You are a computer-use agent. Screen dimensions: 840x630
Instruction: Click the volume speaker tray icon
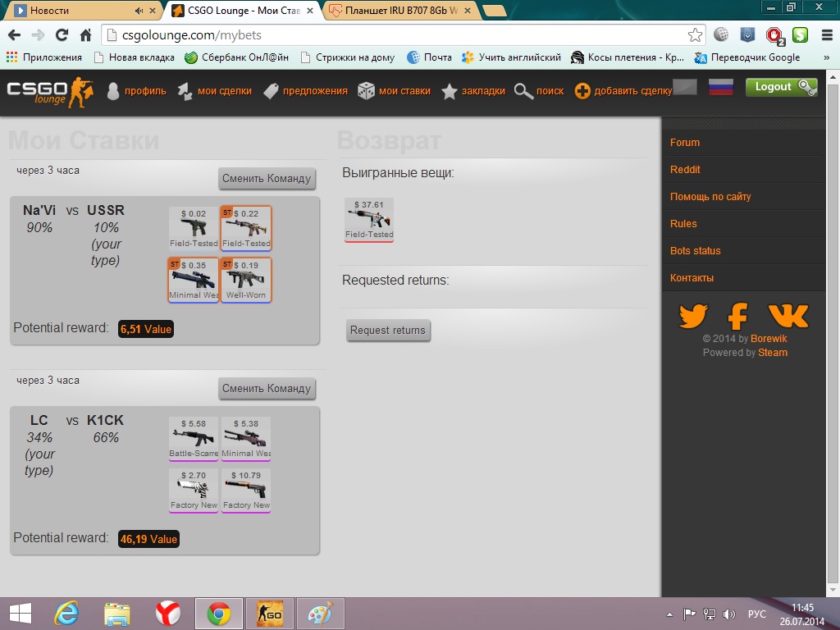[x=728, y=614]
